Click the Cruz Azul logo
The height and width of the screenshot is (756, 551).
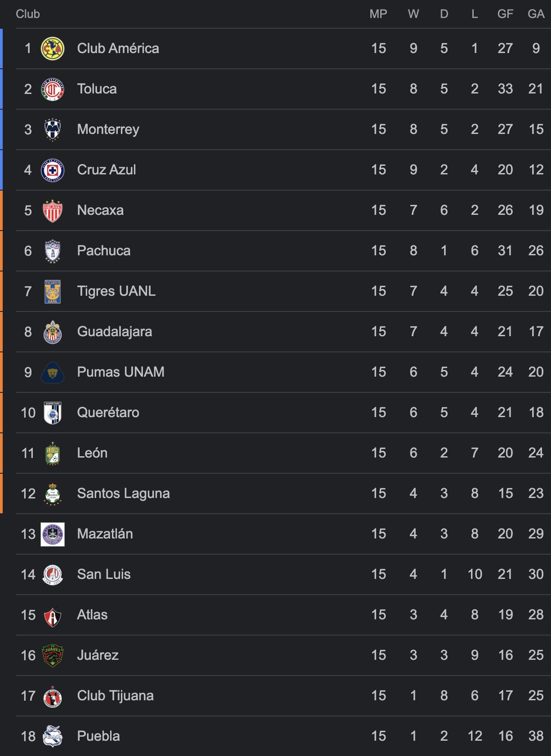pyautogui.click(x=53, y=170)
